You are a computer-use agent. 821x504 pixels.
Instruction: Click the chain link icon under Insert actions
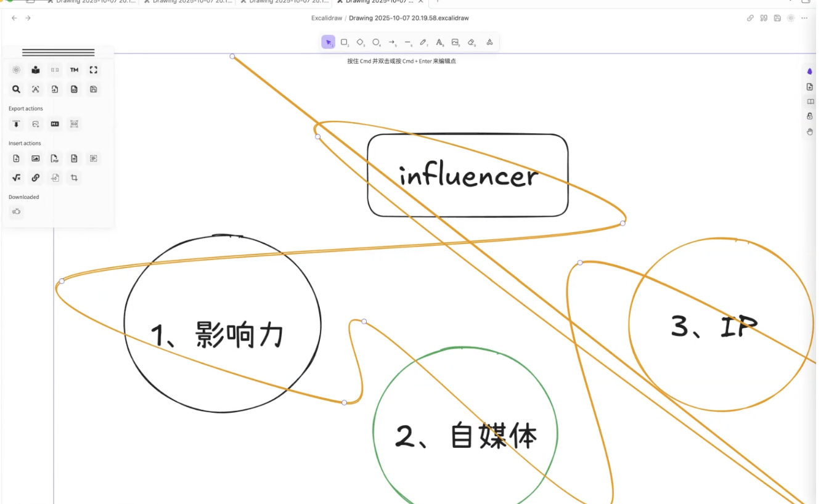(x=36, y=178)
